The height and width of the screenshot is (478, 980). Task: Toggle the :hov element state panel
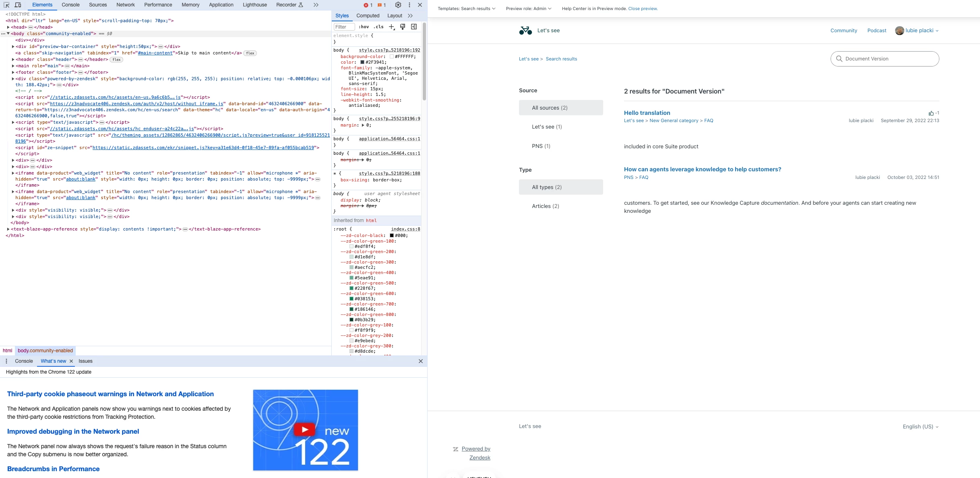pyautogui.click(x=364, y=27)
